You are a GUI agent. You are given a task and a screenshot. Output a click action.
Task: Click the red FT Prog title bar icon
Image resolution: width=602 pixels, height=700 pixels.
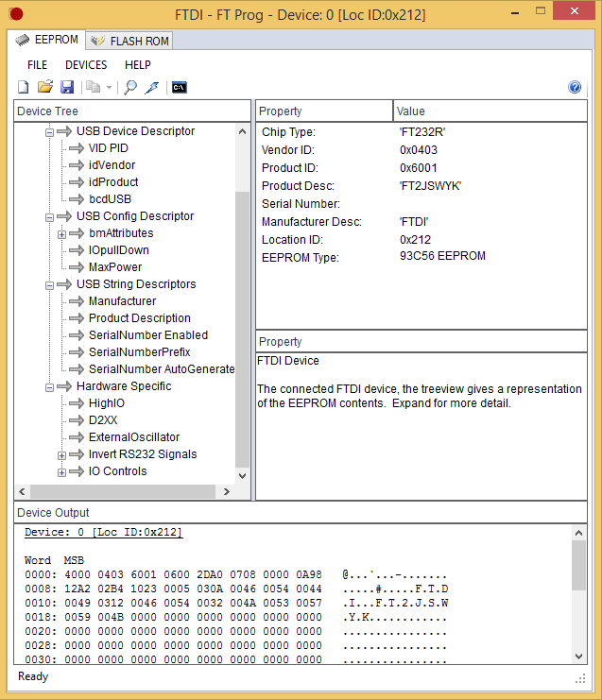[16, 14]
